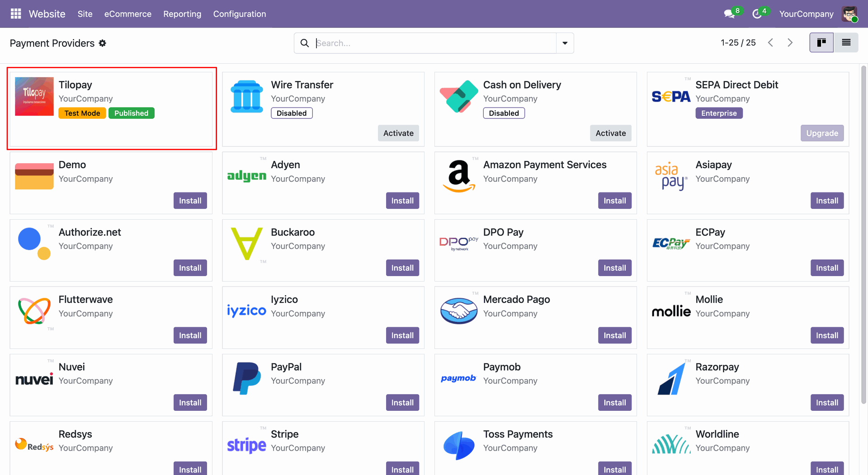This screenshot has height=475, width=868.
Task: Click the Nuvei logo
Action: (34, 379)
